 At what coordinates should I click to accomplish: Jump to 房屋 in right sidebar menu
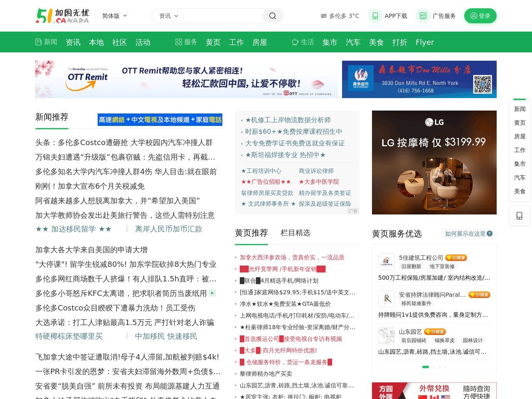pos(520,136)
